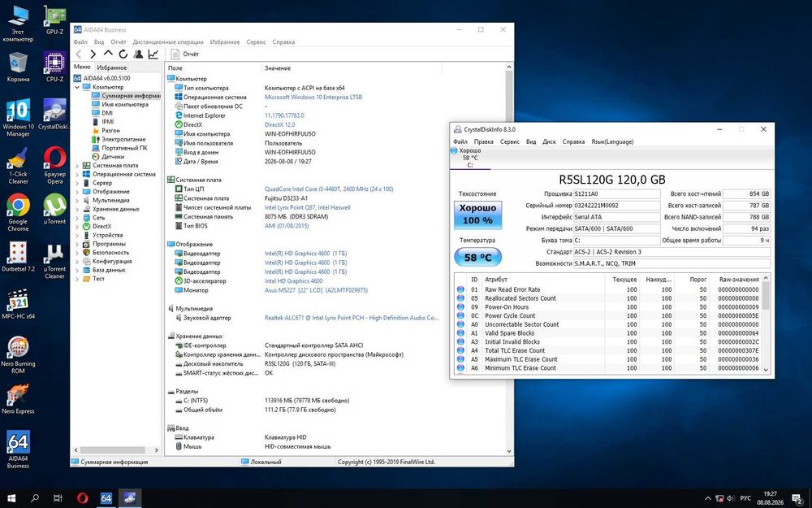Click the AIDA64 back navigation arrow
This screenshot has height=508, width=812.
tap(78, 54)
